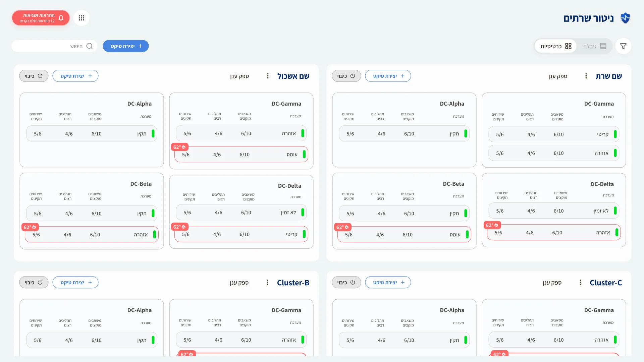Image resolution: width=644 pixels, height=362 pixels.
Task: Open the DC-Delta card title in 'שם שרת'
Action: [x=602, y=184]
